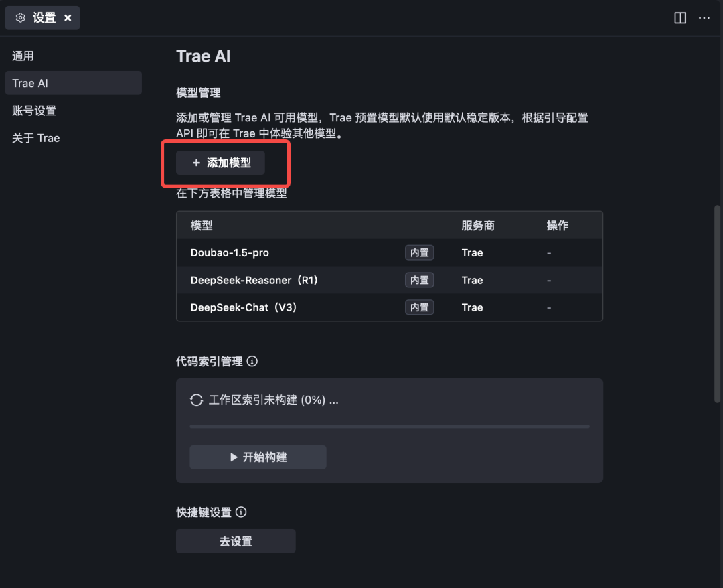
Task: Click the 去设置 button under 快捷键设置
Action: coord(236,540)
